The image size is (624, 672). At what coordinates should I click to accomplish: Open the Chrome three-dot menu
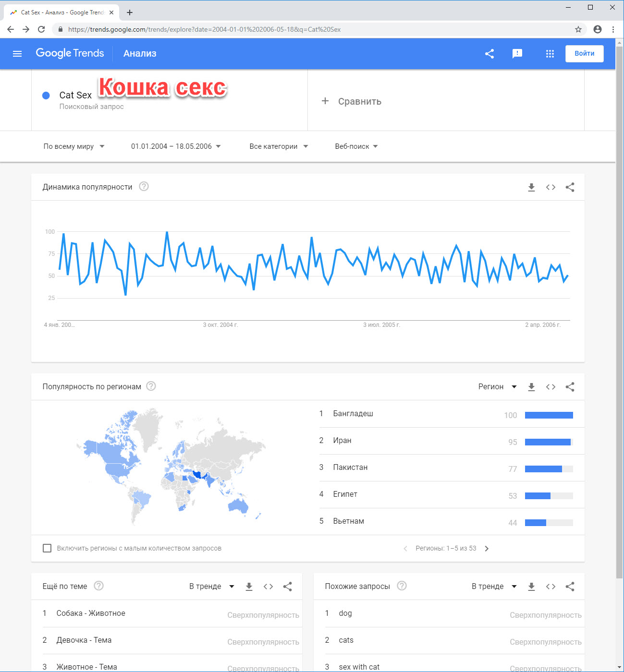(x=613, y=29)
